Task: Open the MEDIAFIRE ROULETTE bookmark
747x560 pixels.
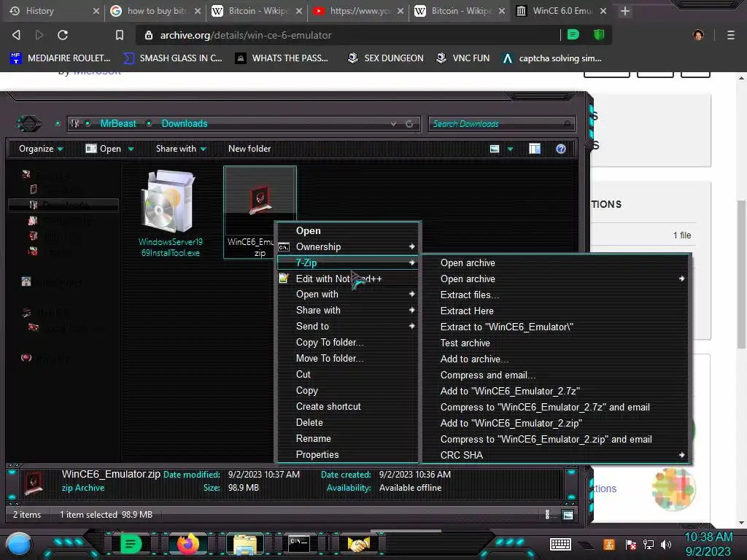Action: [x=61, y=58]
